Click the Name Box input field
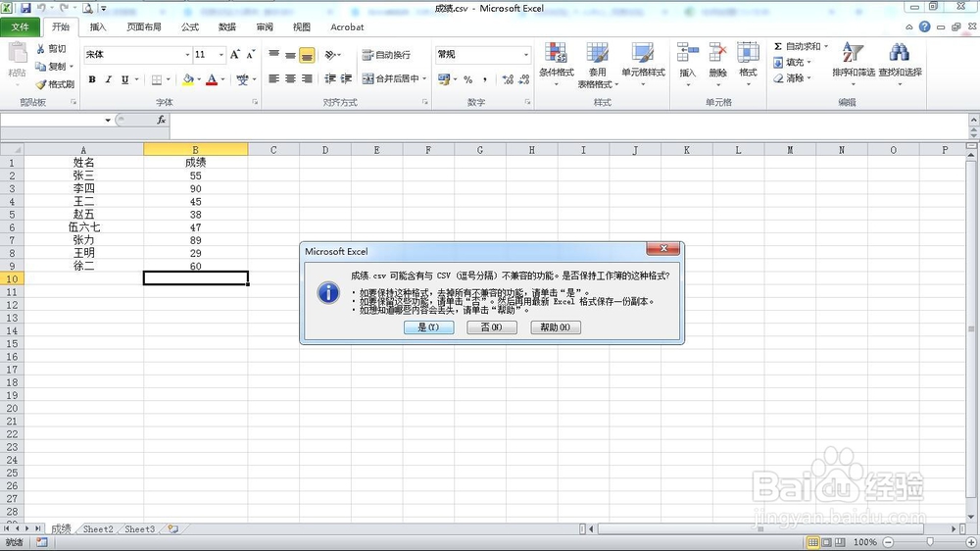This screenshot has width=980, height=551. pos(52,120)
